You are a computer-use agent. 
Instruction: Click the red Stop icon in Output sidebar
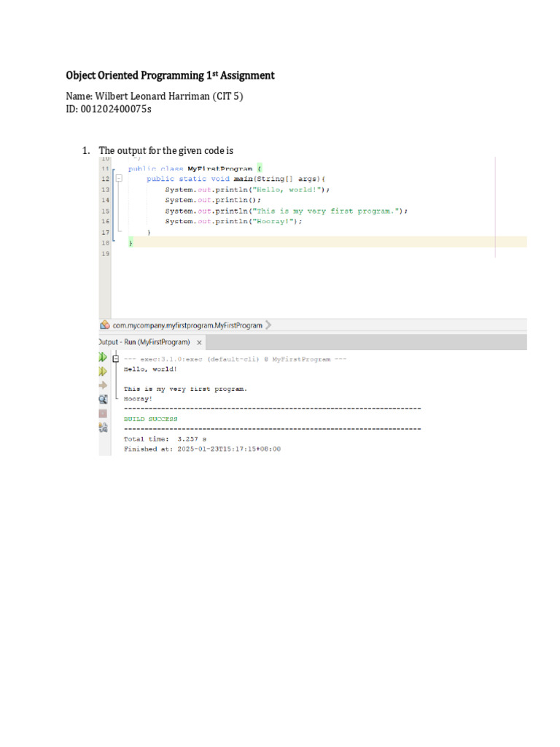point(103,414)
